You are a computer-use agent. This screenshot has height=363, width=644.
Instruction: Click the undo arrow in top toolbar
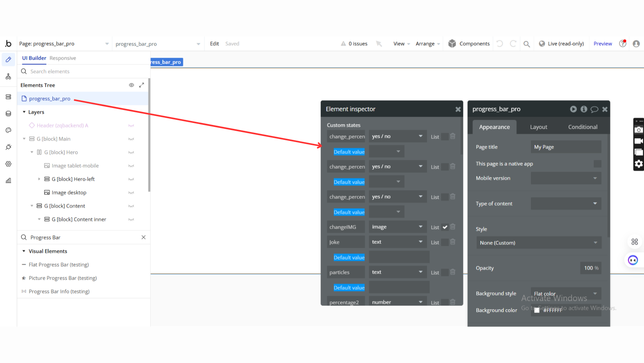499,44
